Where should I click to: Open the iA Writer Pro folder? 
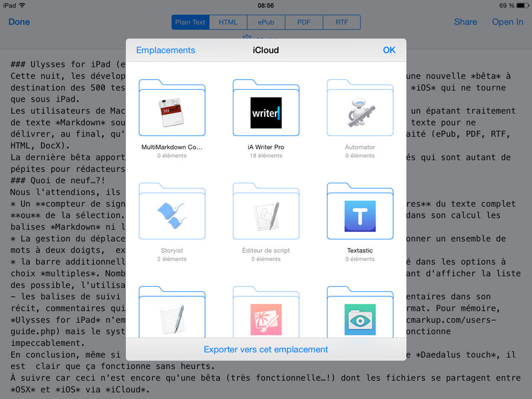click(266, 108)
